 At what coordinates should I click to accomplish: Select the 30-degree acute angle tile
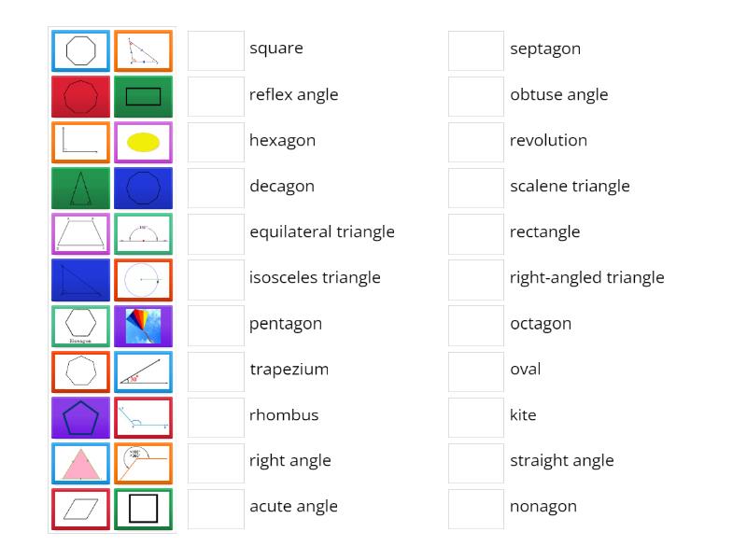click(143, 371)
